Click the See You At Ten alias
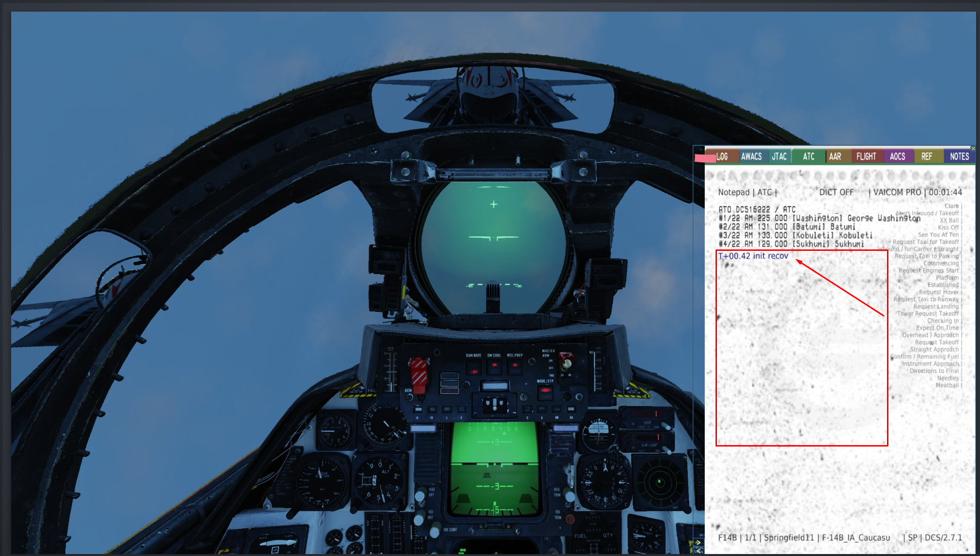The height and width of the screenshot is (556, 980). pos(938,235)
